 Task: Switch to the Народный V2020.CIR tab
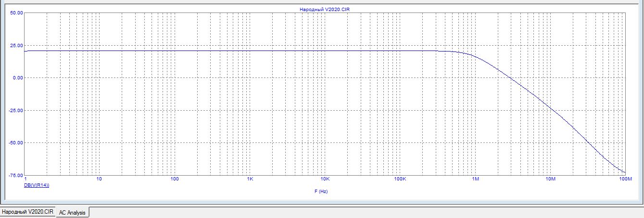point(27,212)
